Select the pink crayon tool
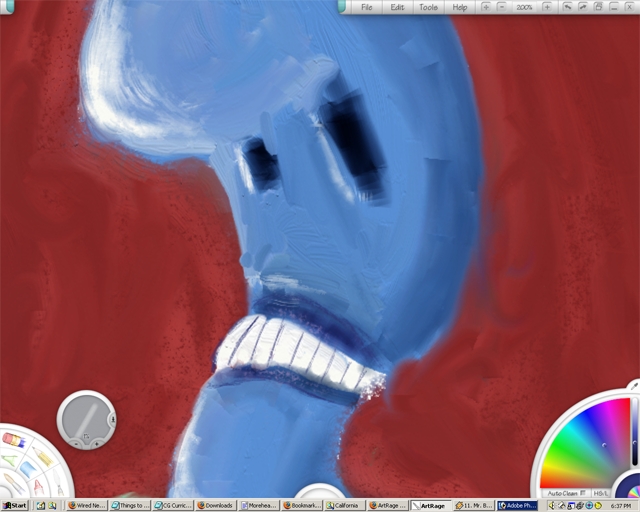Screen dimensions: 640x512 click(38, 487)
